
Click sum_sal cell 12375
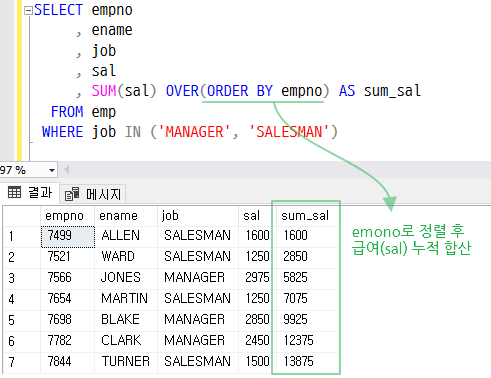(x=307, y=341)
